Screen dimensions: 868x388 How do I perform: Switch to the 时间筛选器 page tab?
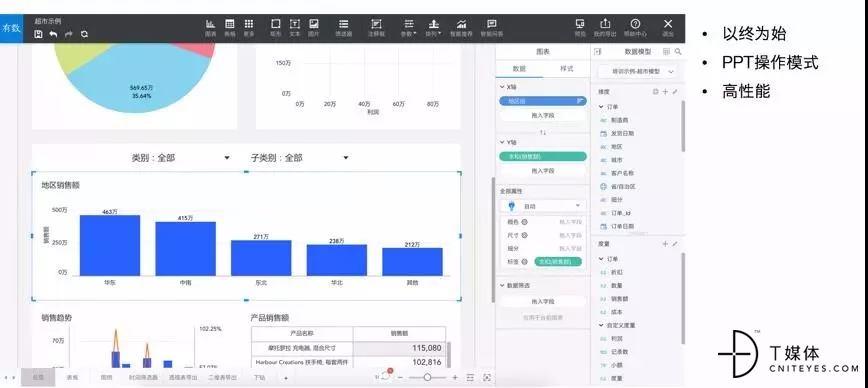click(143, 377)
